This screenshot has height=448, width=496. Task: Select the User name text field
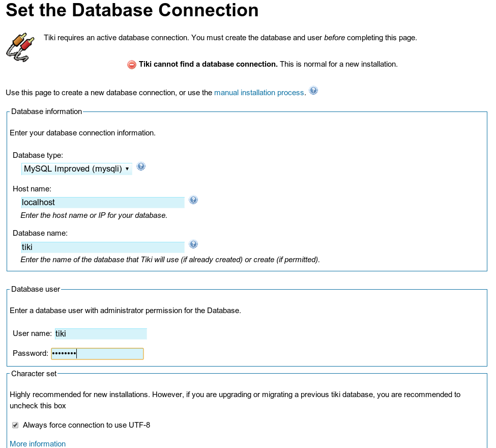pyautogui.click(x=101, y=334)
